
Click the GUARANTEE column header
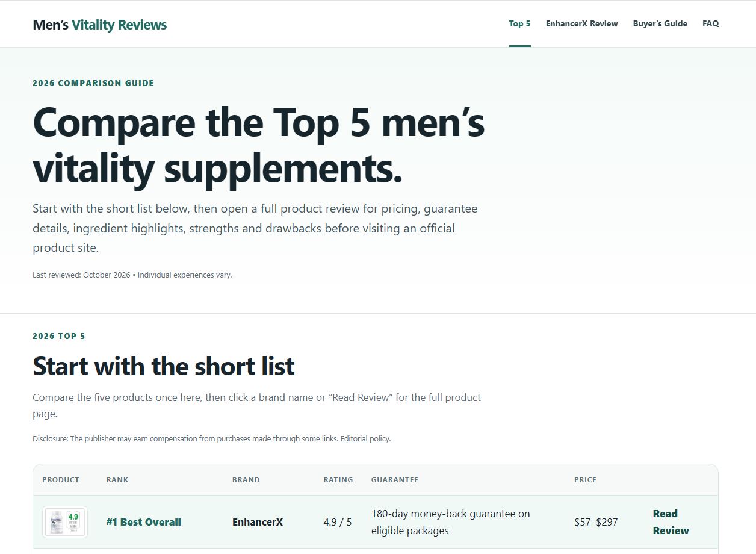pos(394,480)
